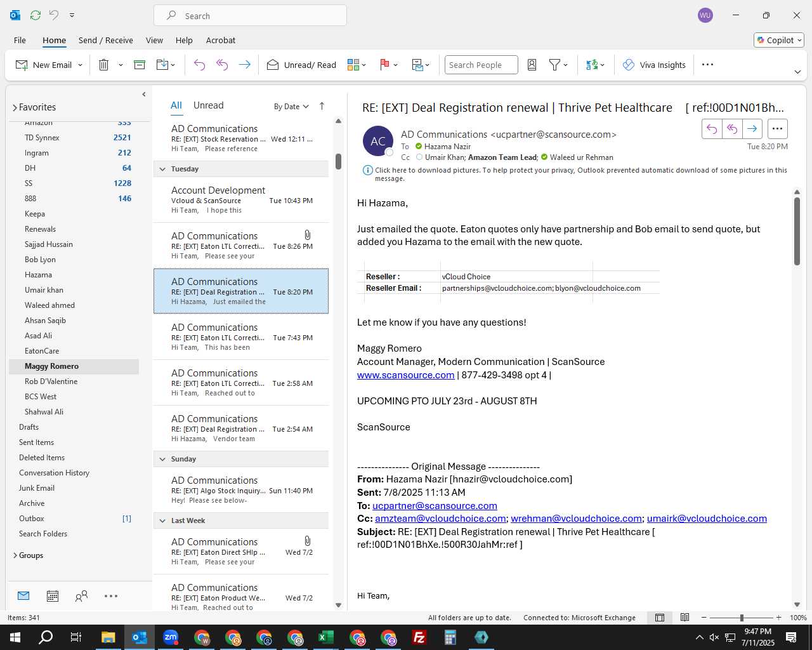
Task: Open the Follow Up flag dropdown
Action: pyautogui.click(x=388, y=65)
